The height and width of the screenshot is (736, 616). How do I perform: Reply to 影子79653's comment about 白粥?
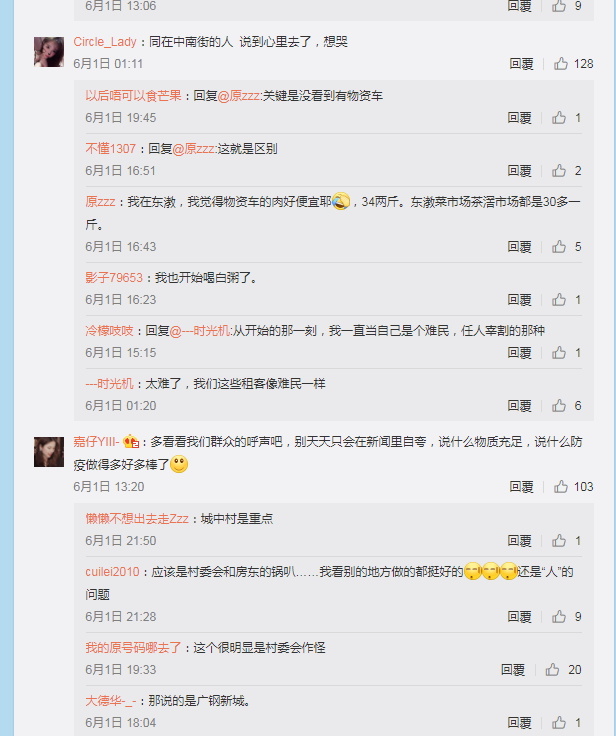(519, 299)
